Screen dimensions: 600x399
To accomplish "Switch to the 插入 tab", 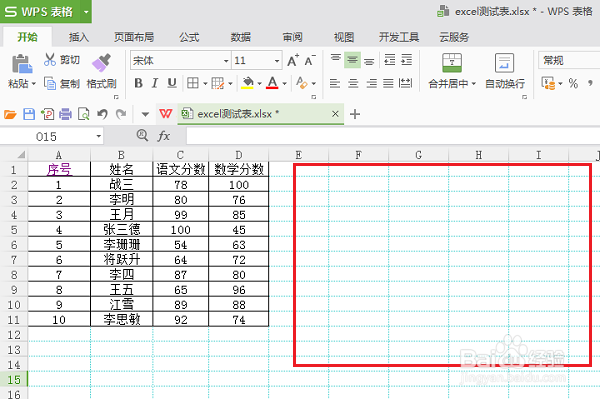I will coord(79,37).
